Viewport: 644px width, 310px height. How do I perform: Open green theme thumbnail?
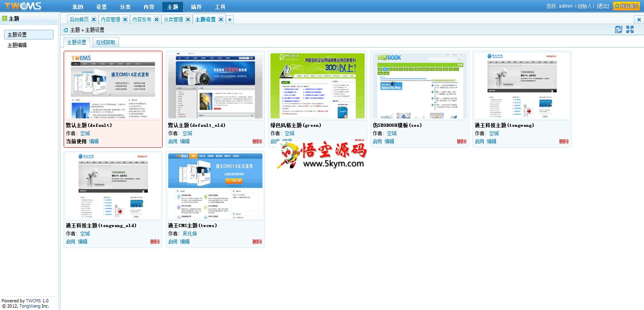[x=318, y=86]
